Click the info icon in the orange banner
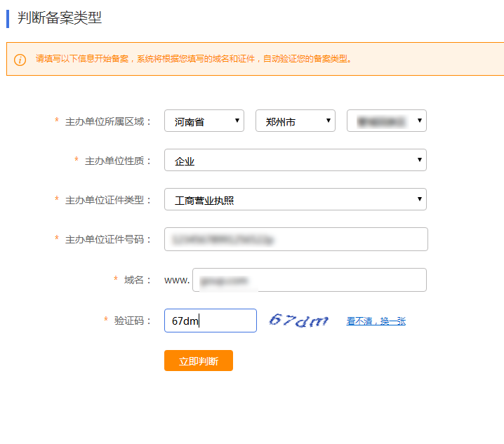Image resolution: width=504 pixels, height=444 pixels. [x=20, y=59]
